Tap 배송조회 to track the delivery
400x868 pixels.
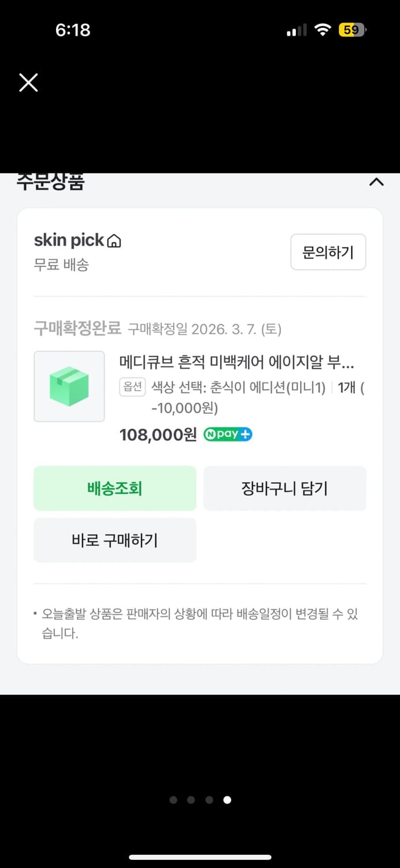[x=114, y=488]
